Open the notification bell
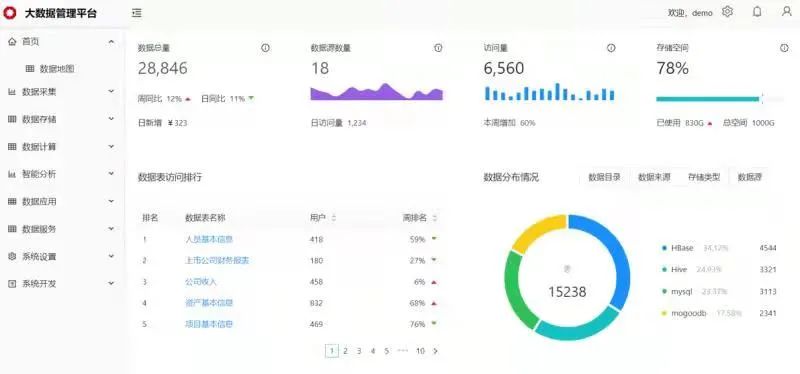The height and width of the screenshot is (374, 800). click(757, 12)
